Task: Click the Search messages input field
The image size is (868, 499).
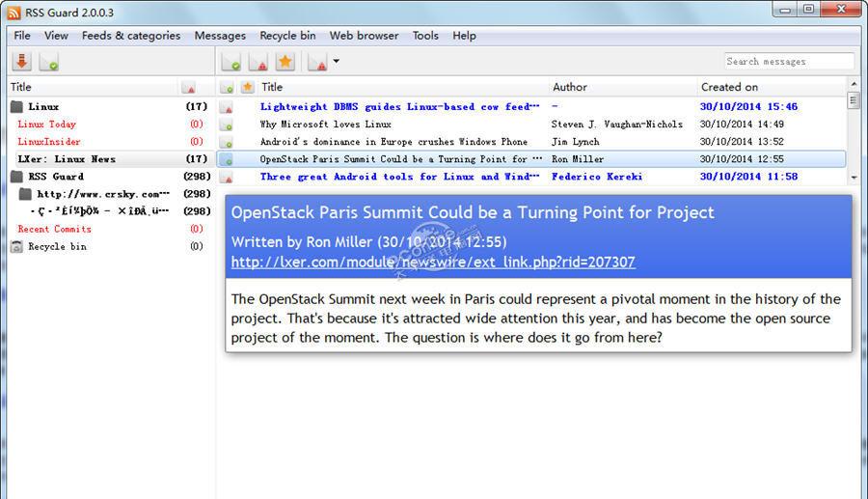Action: pos(789,61)
